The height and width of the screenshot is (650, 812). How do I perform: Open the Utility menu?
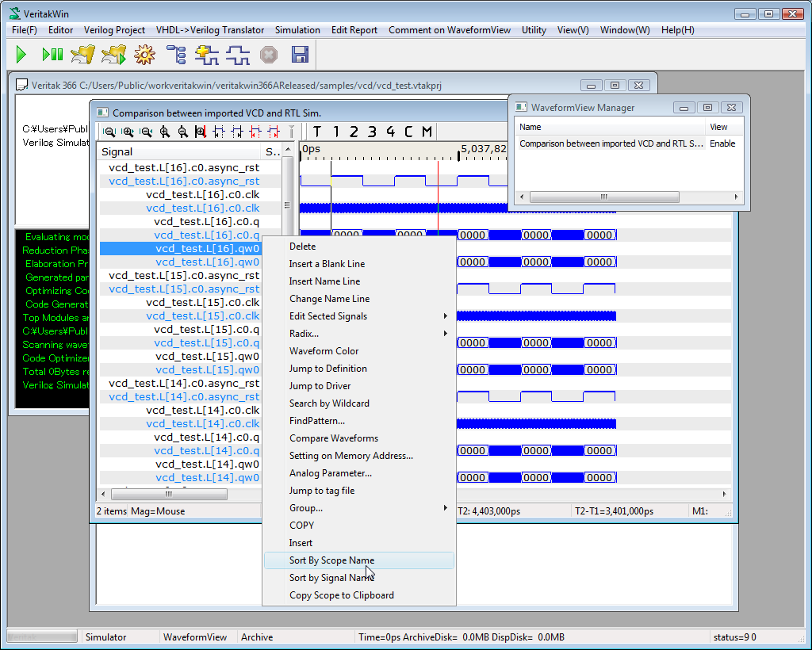click(x=534, y=30)
